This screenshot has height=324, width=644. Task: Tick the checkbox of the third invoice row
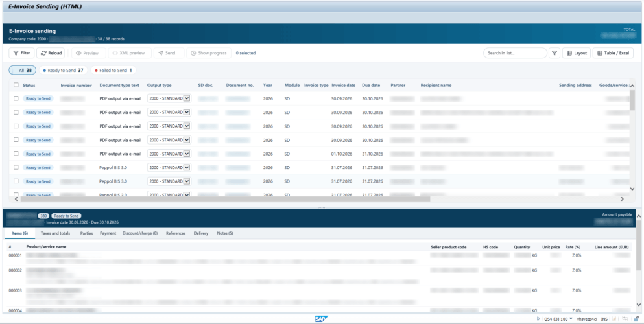[16, 126]
